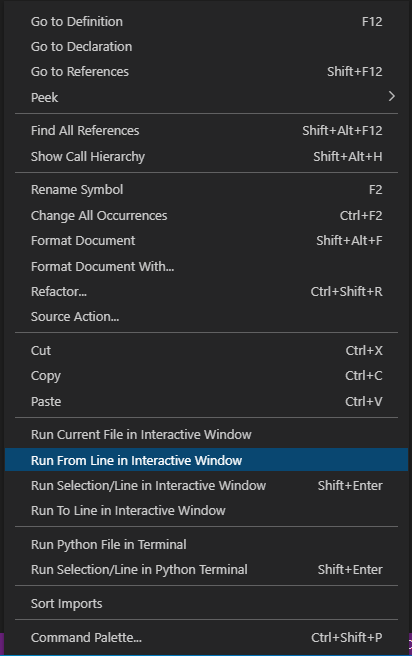
Task: Select Go to Declaration
Action: click(206, 46)
